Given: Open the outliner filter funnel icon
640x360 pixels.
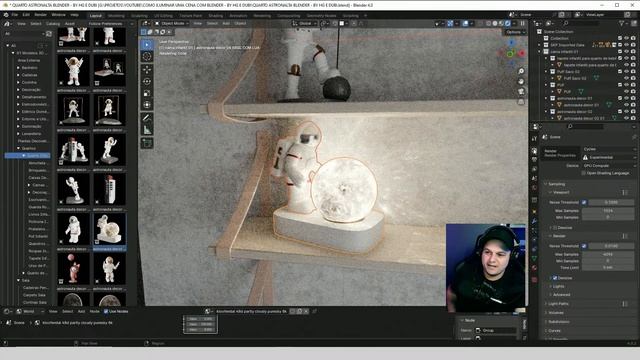Looking at the screenshot, I should [x=622, y=24].
